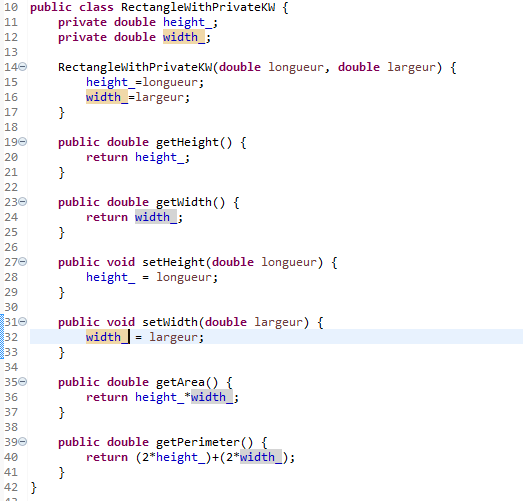Collapse the getWidth method fold at line 23

coord(23,202)
